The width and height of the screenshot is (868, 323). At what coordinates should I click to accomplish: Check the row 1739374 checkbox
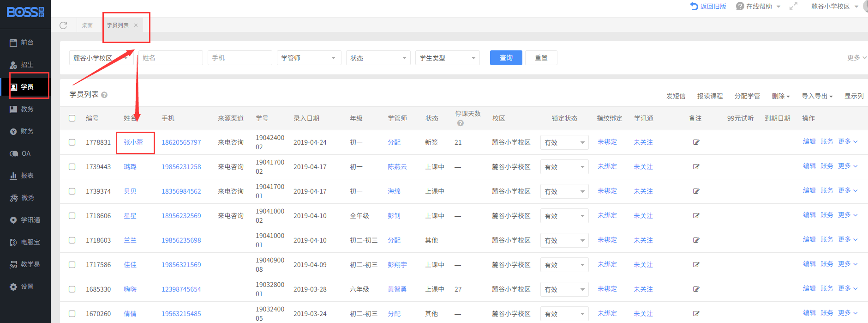click(72, 191)
